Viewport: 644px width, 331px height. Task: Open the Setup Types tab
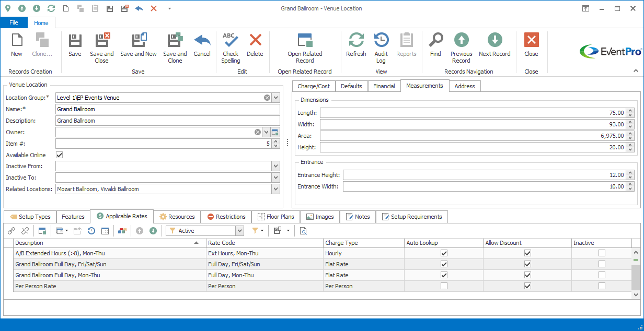click(30, 217)
